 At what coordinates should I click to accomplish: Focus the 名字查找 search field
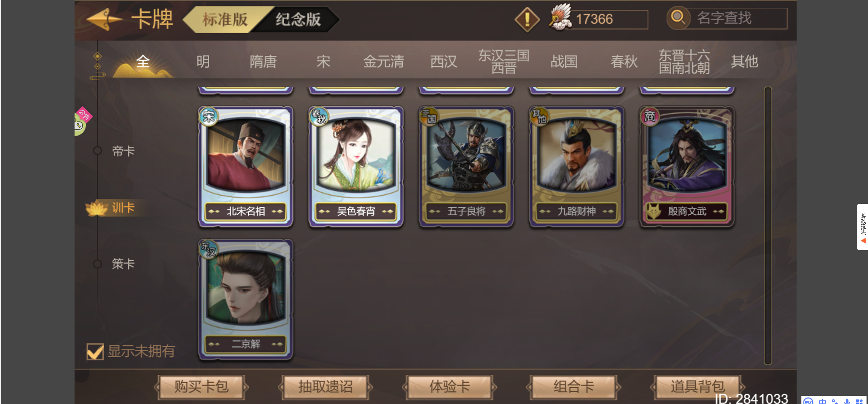[737, 18]
